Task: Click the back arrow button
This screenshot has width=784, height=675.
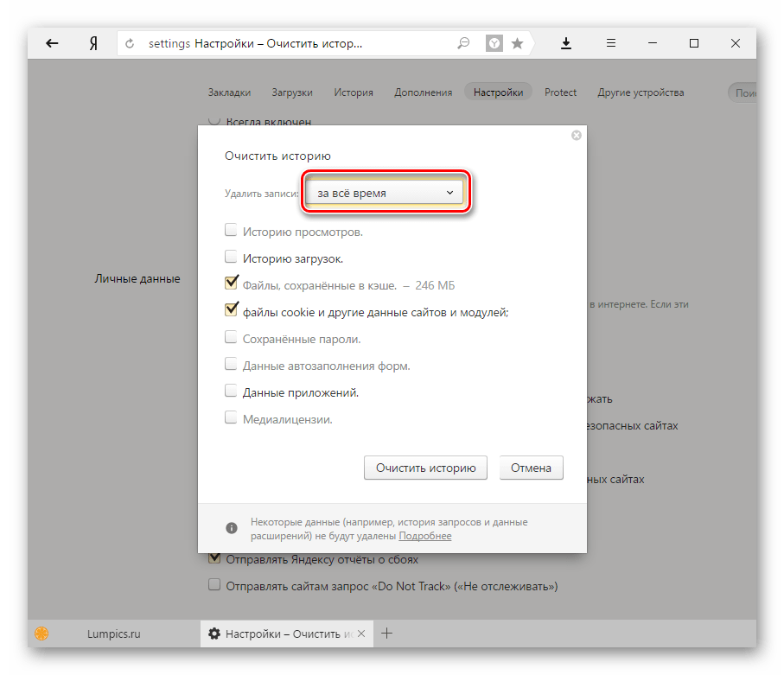Action: (52, 43)
